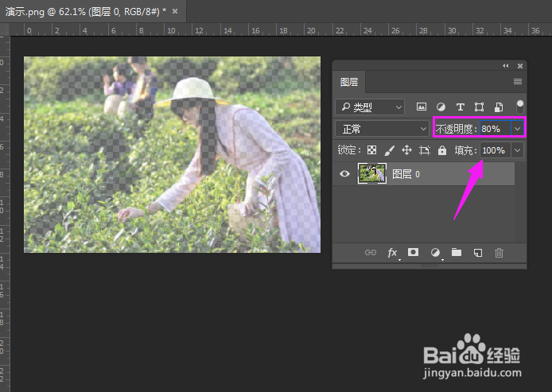
Task: Click the link layers icon
Action: [x=371, y=253]
